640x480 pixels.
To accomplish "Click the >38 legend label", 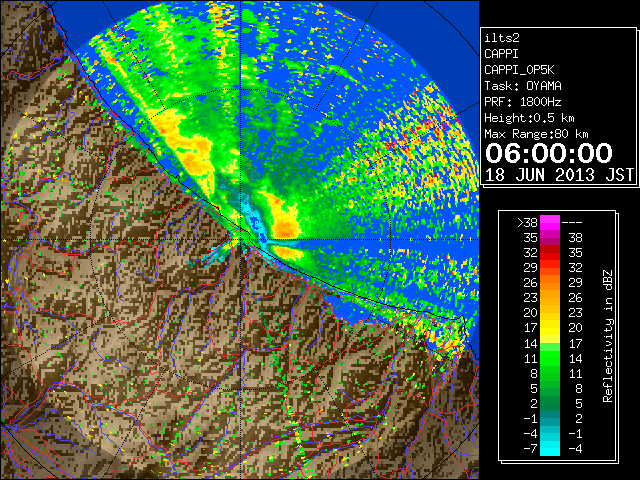I will click(x=527, y=223).
